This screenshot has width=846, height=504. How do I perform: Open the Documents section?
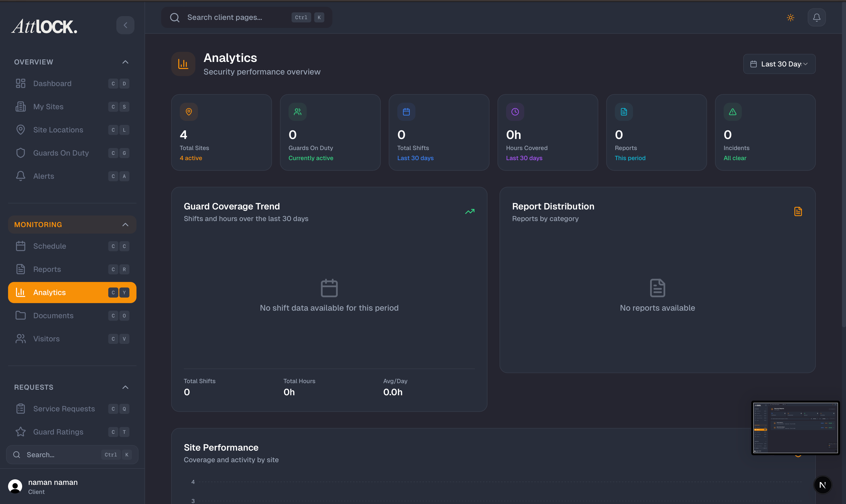tap(54, 315)
